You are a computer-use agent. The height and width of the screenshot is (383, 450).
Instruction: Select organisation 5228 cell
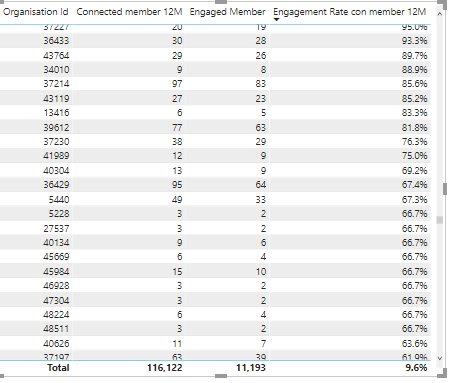point(59,214)
